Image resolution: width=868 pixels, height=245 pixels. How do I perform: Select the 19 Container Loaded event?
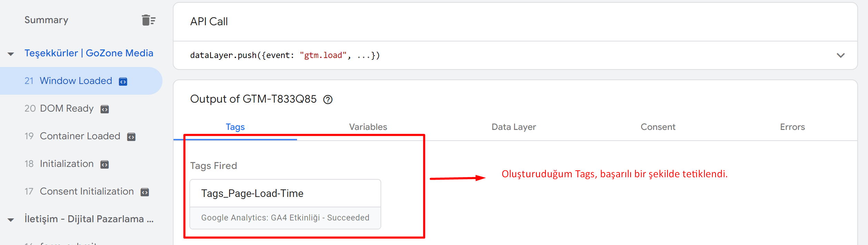[x=80, y=136]
